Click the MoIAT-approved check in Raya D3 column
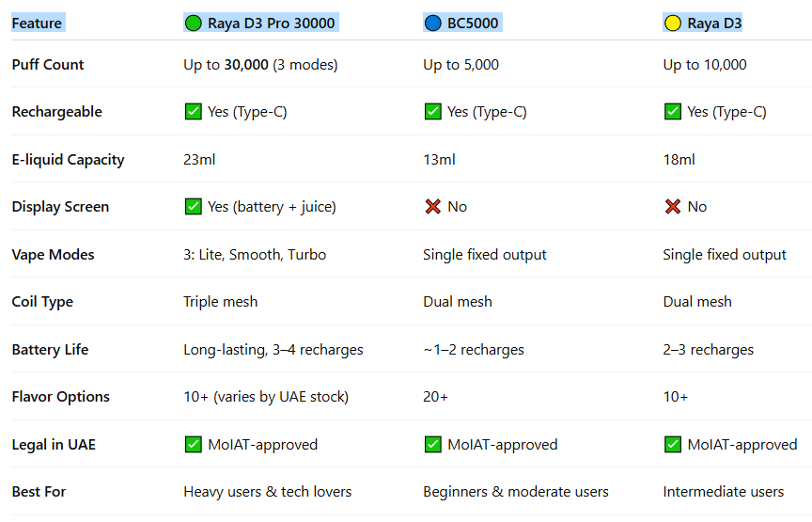This screenshot has height=522, width=812. tap(673, 444)
